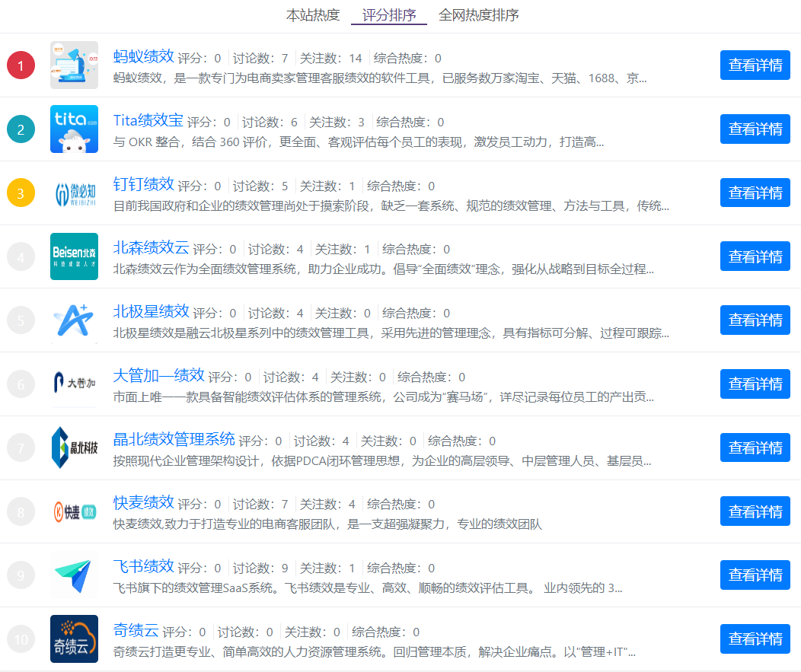
Task: Open the 快麦绩效 title link
Action: [x=144, y=502]
